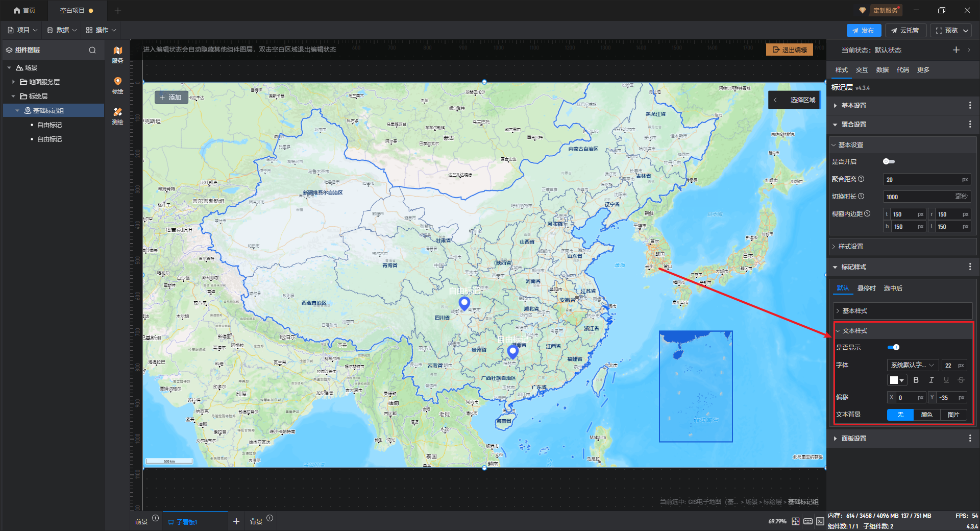The height and width of the screenshot is (531, 980).
Task: Click the 退出编辑 exit edit button
Action: (790, 50)
